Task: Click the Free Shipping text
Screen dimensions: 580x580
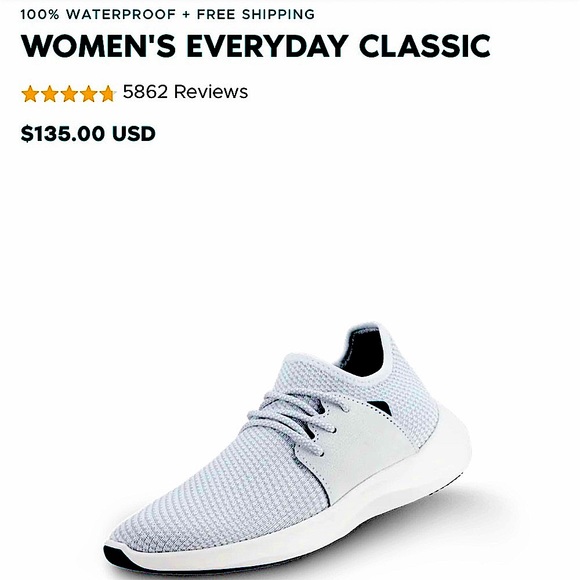Action: point(256,14)
